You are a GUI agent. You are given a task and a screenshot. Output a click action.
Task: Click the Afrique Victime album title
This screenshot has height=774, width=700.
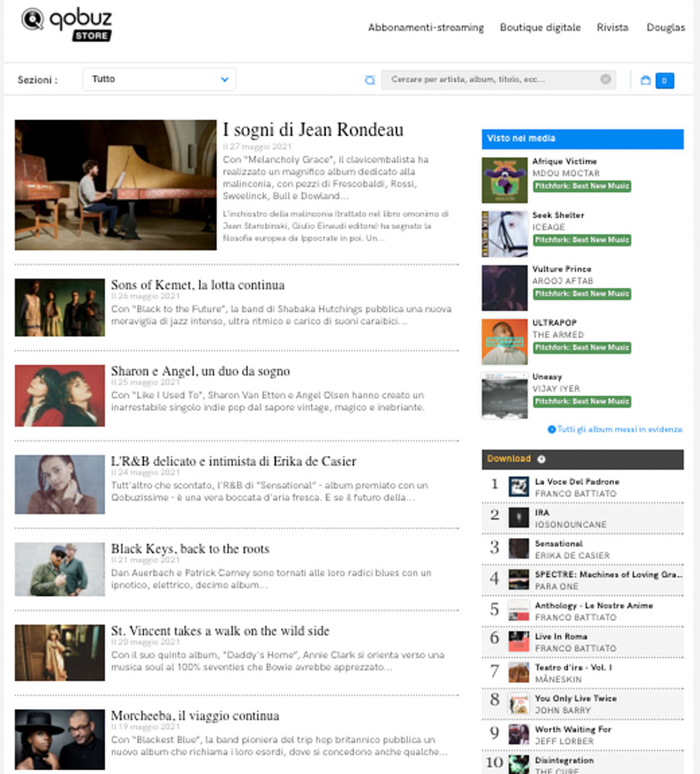(564, 162)
